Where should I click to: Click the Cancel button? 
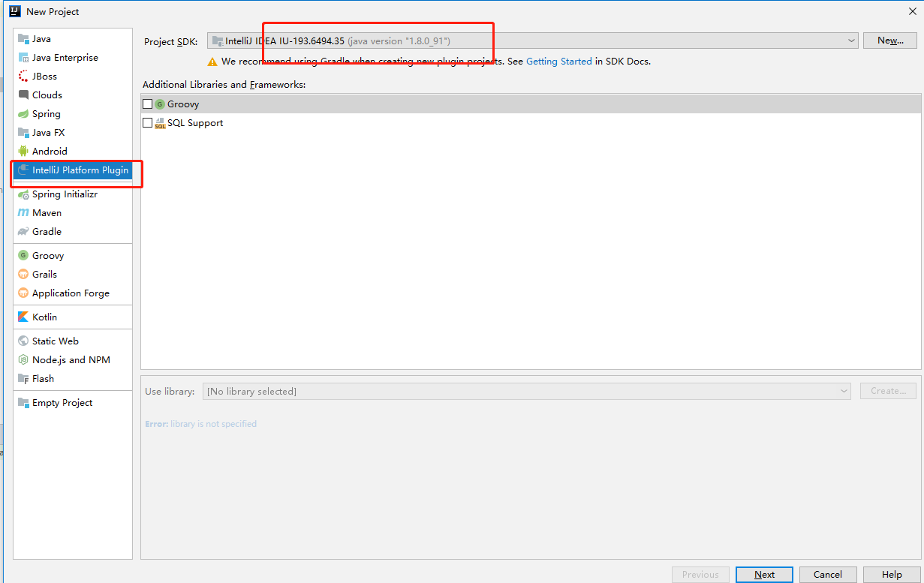click(827, 575)
